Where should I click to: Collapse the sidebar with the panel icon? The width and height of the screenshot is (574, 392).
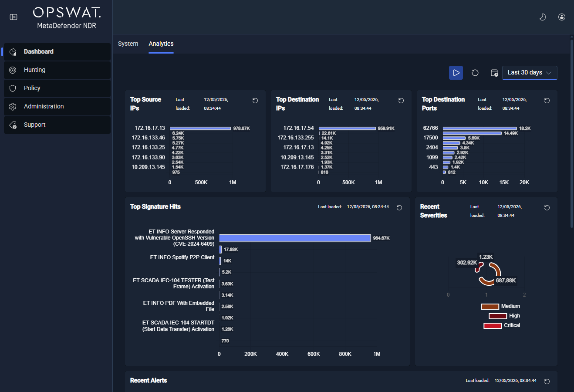tap(14, 17)
